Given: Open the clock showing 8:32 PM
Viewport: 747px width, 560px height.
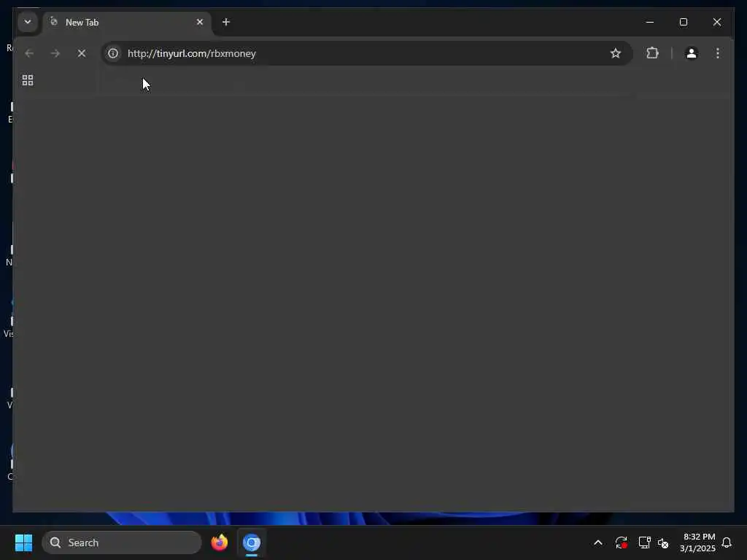Looking at the screenshot, I should click(x=697, y=542).
